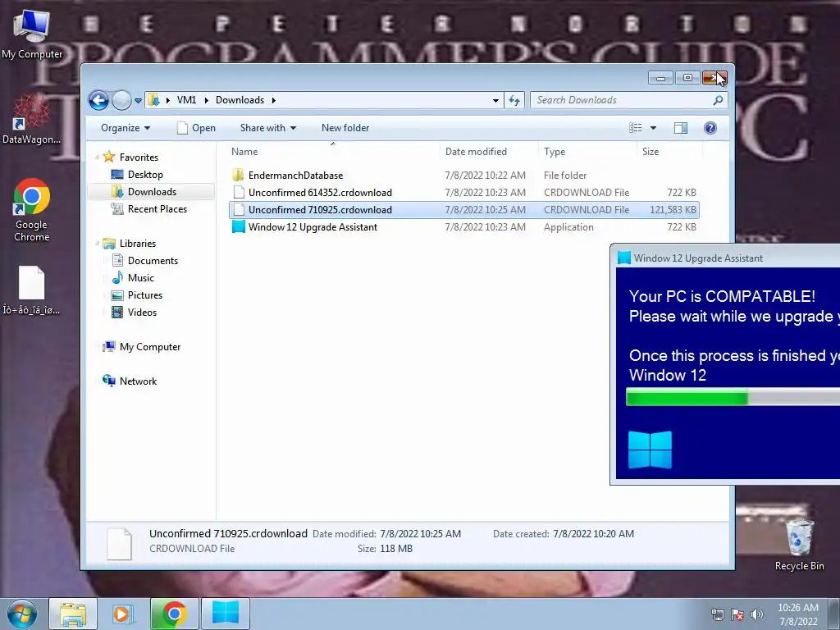
Task: Open the view options dropdown arrow
Action: coord(653,128)
